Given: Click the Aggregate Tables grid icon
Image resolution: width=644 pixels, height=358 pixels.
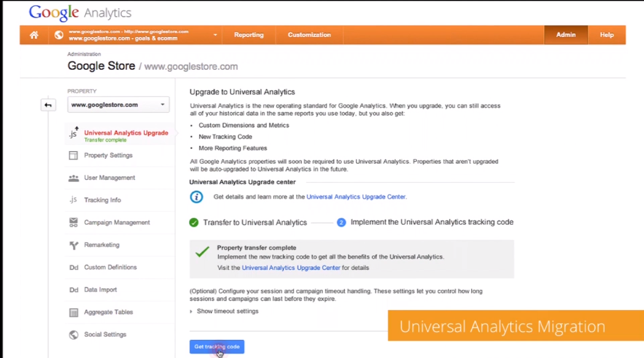Looking at the screenshot, I should pos(73,313).
